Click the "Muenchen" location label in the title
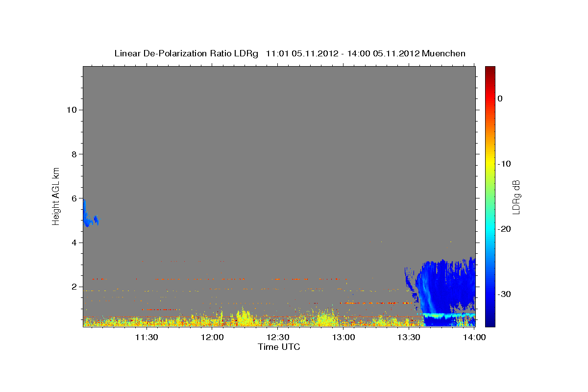The image size is (588, 392). tap(443, 53)
